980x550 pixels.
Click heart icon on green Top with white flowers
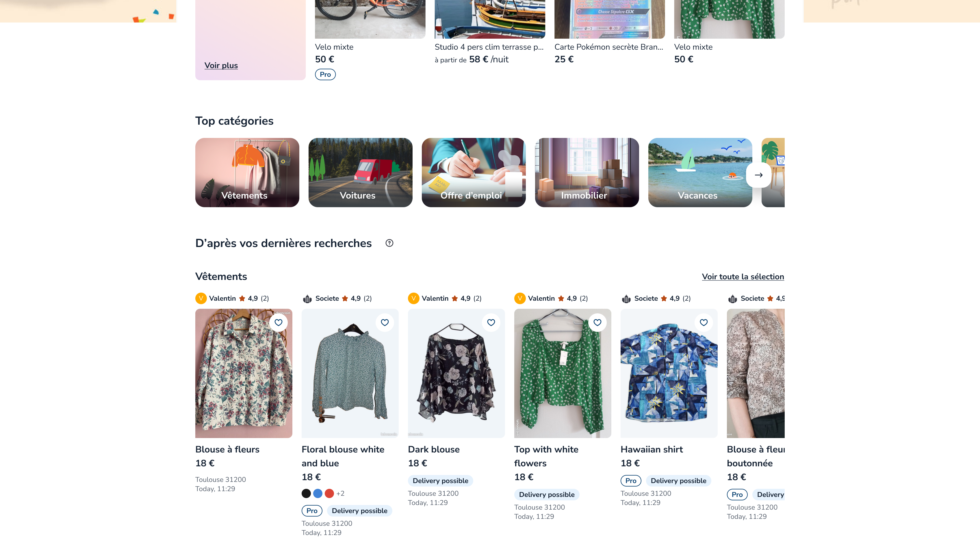point(597,322)
